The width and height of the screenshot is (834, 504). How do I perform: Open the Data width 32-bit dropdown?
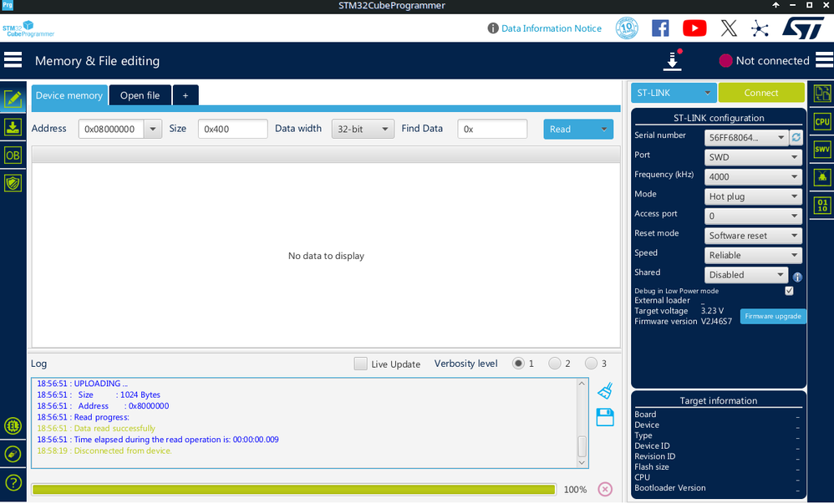coord(363,129)
